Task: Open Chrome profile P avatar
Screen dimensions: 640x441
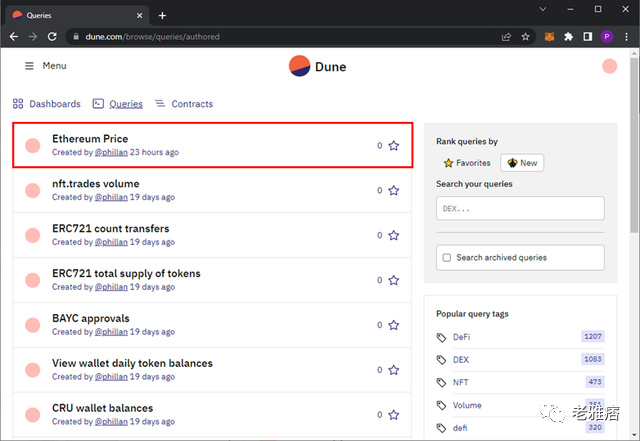Action: click(607, 37)
